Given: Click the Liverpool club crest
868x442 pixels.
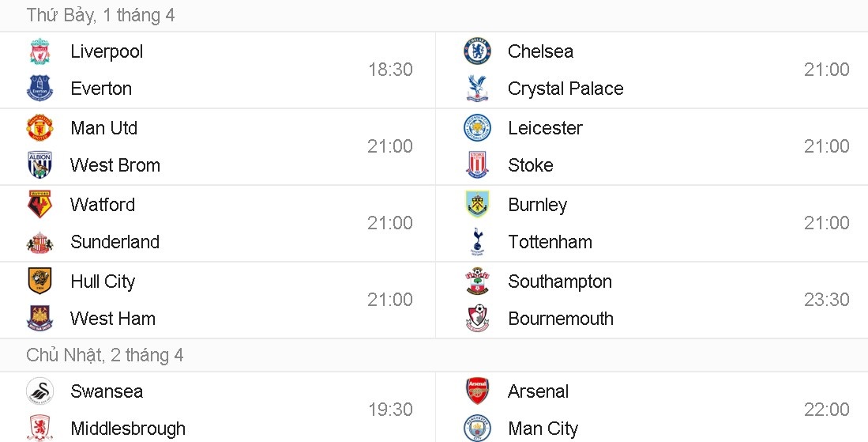Looking at the screenshot, I should (39, 51).
